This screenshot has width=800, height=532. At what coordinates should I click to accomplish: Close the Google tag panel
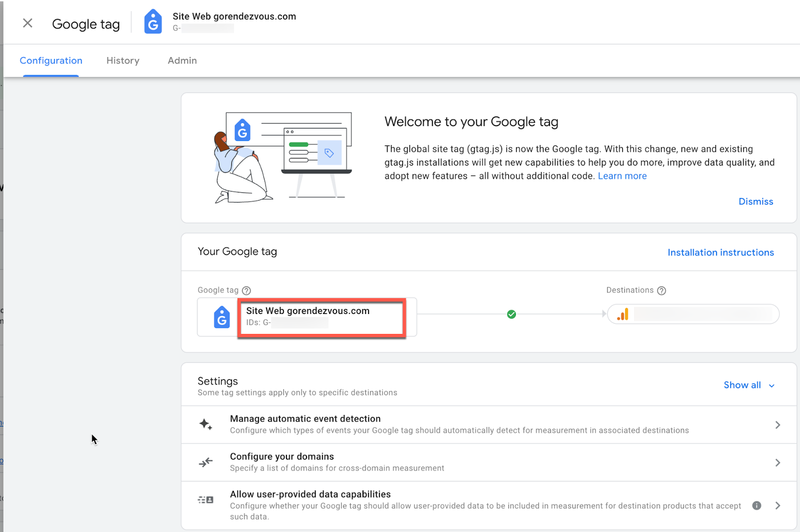point(27,23)
